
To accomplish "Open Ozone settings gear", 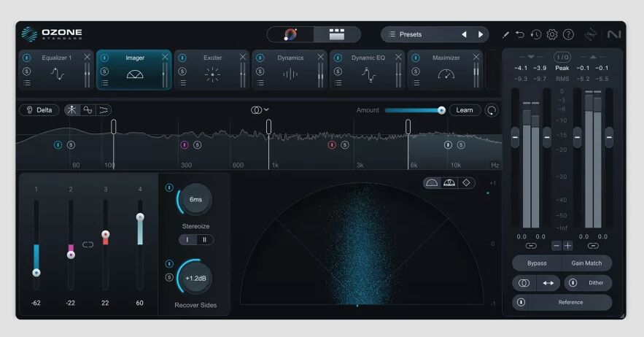I will [x=552, y=34].
